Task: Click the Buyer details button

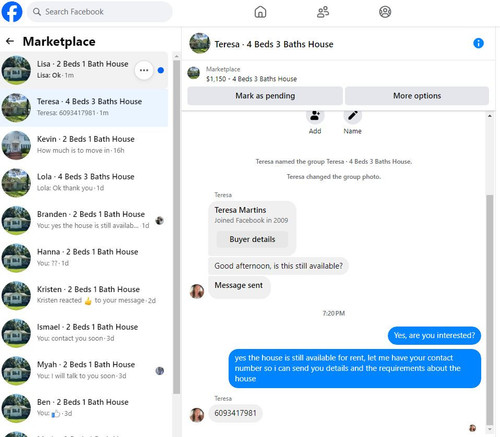Action: tap(252, 239)
